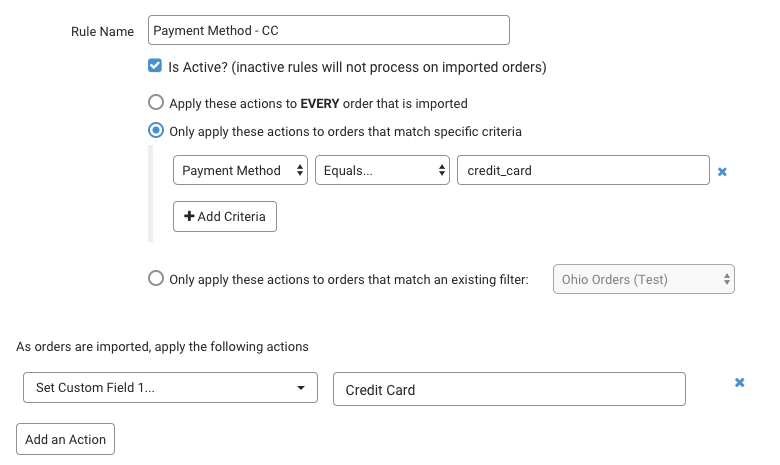
Task: Delete the Set Custom Field 1 action
Action: point(740,382)
